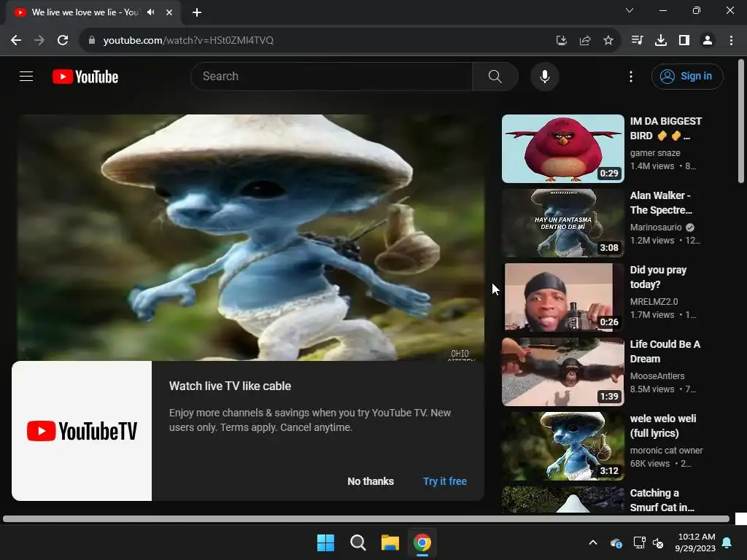The height and width of the screenshot is (560, 747).
Task: Open media controls icon in Chrome toolbar
Action: click(x=637, y=40)
